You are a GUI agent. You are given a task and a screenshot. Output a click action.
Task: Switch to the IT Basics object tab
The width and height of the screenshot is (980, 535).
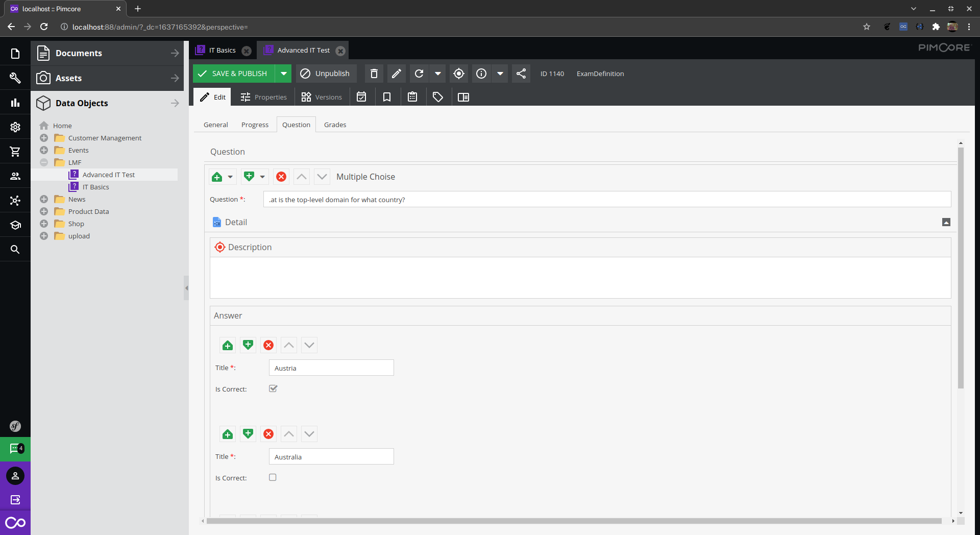click(x=223, y=50)
